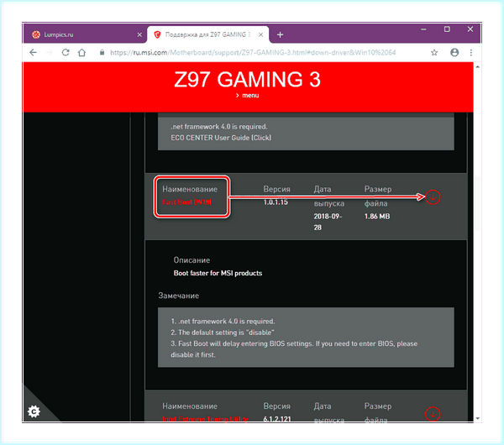Download Intel Extreme Tuning Utility arrow icon
Screen dimensions: 504x445
click(x=433, y=413)
